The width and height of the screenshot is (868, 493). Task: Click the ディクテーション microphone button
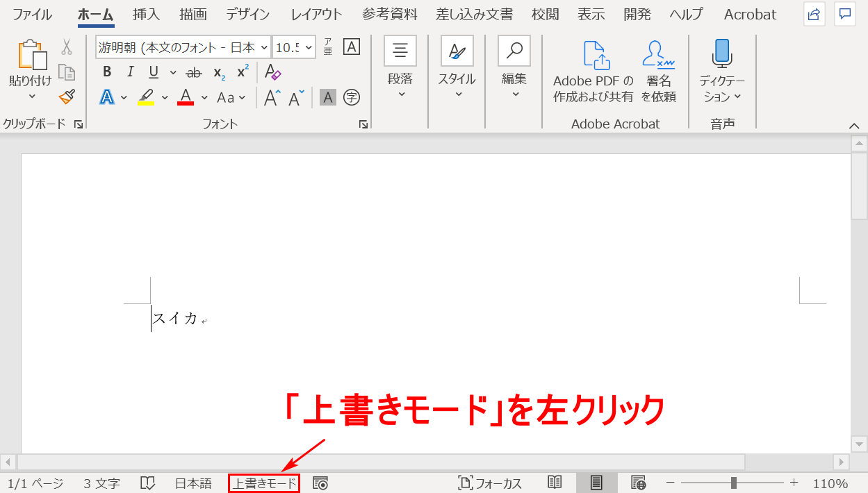(722, 72)
